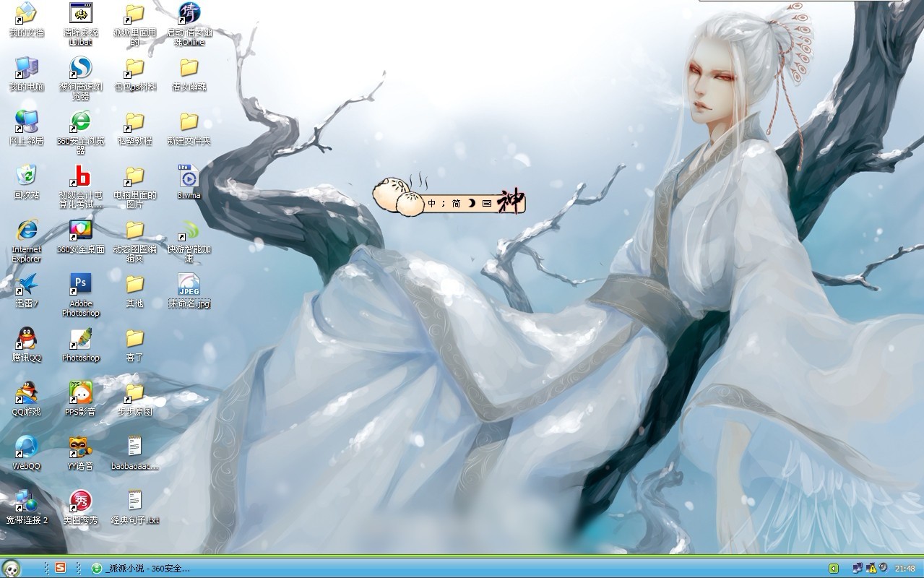Select 经典句子.txt file
Screen dimensions: 924x578
pos(135,506)
